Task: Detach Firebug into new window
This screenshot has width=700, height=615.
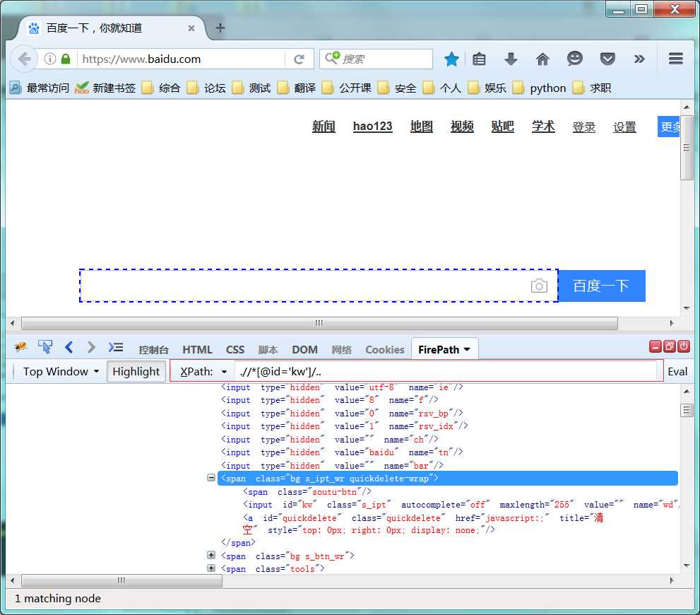Action: (x=669, y=346)
